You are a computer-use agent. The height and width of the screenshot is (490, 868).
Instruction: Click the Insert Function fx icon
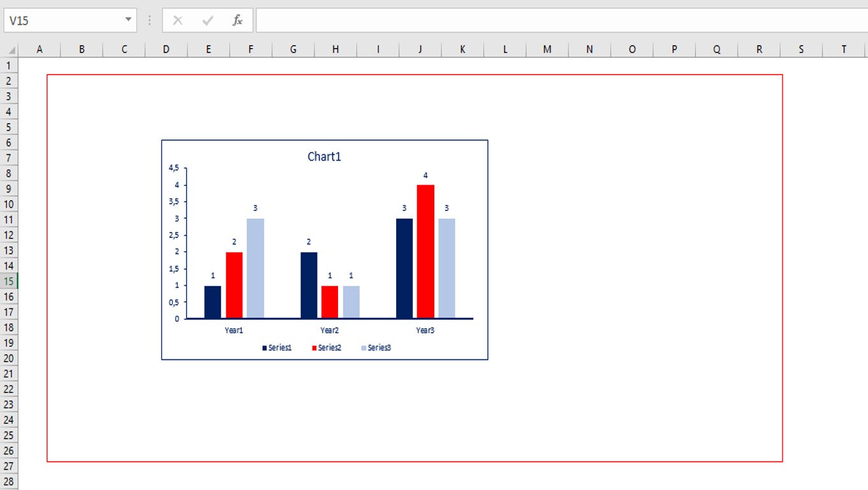point(237,20)
